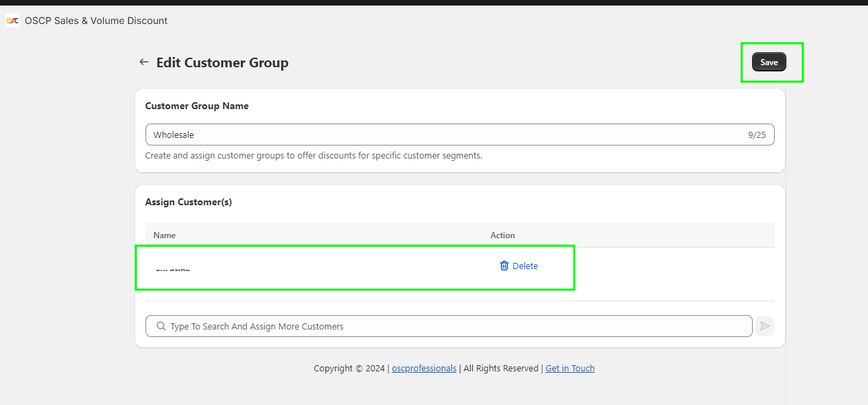Open the oscprofessionals footer link
Image resolution: width=868 pixels, height=405 pixels.
pyautogui.click(x=424, y=368)
